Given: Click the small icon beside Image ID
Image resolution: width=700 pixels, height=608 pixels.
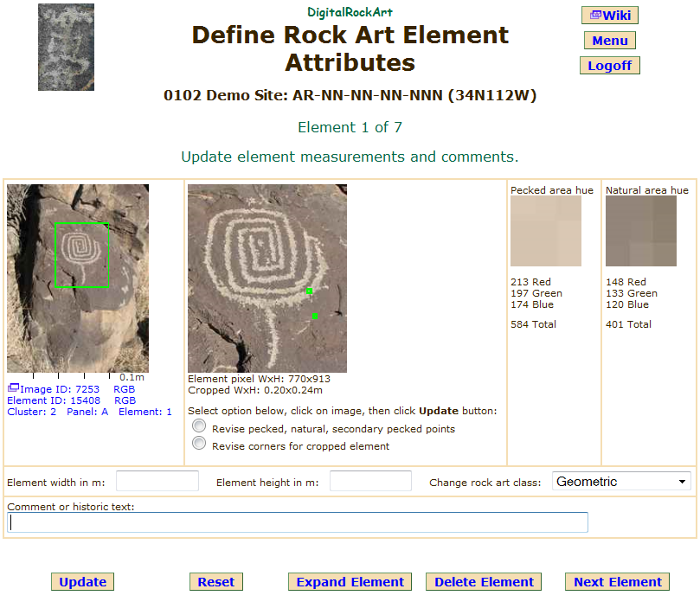Looking at the screenshot, I should coord(13,388).
